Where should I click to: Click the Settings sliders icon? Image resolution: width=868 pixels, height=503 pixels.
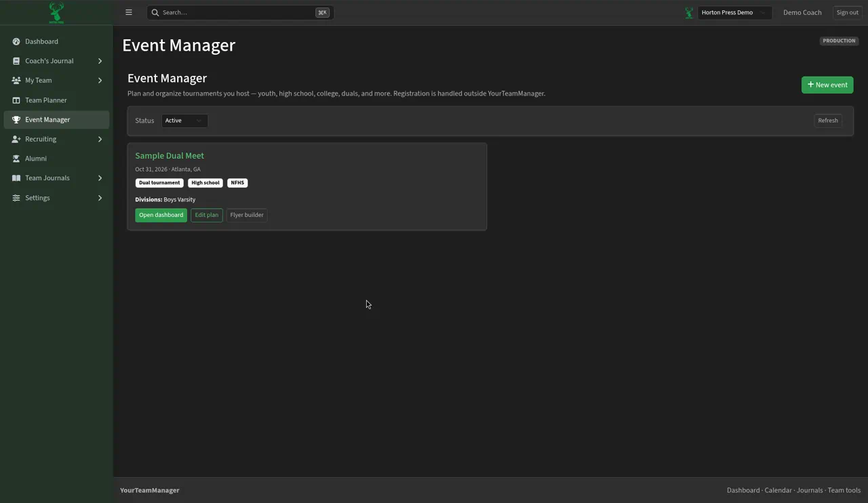click(x=16, y=198)
